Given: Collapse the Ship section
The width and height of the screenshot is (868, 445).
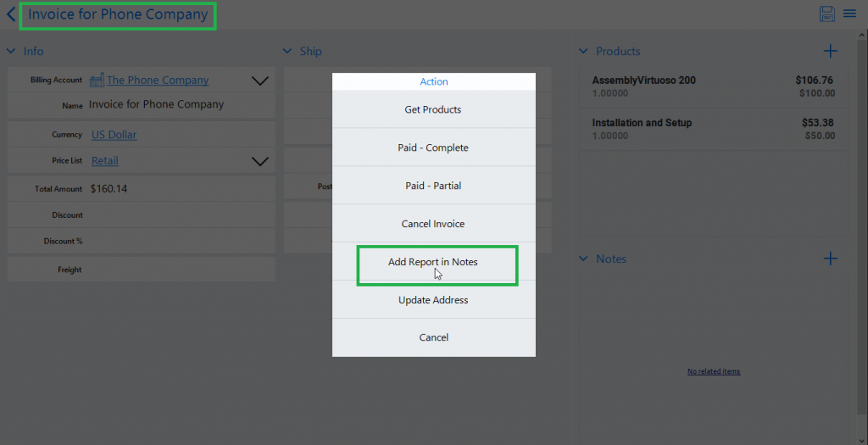Looking at the screenshot, I should [x=287, y=52].
